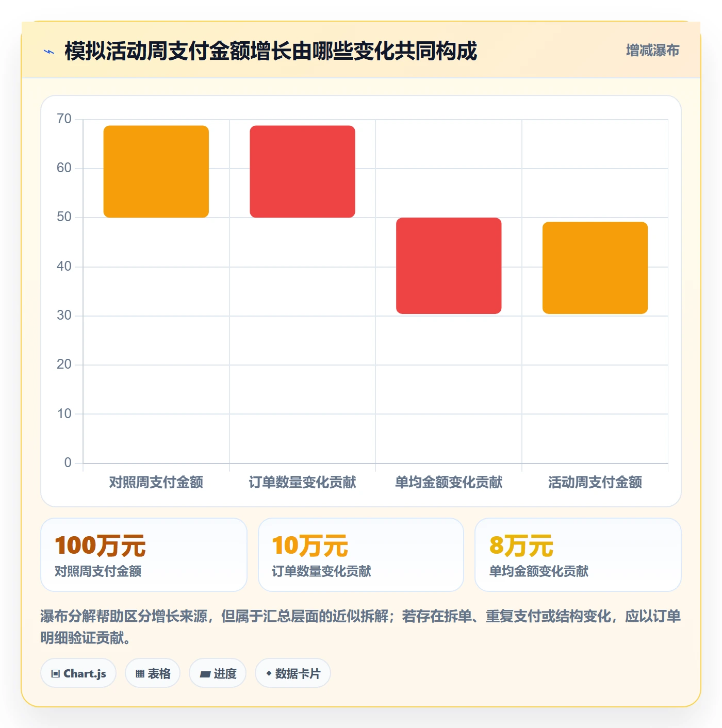
Task: Click the x-axis label 订单数量变化贡献
Action: coord(302,483)
